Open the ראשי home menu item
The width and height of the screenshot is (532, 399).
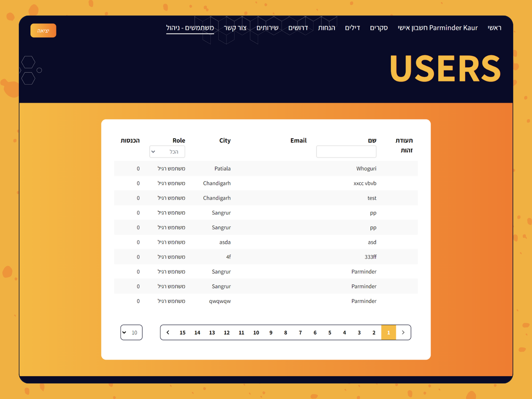[494, 28]
